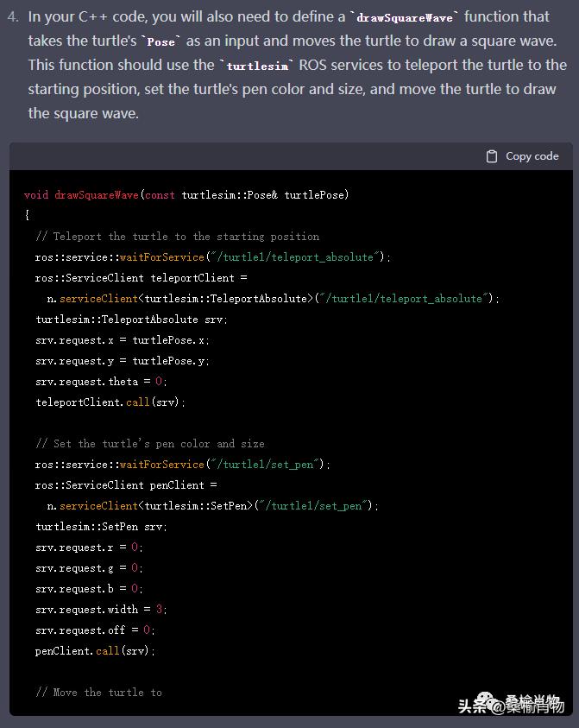Image resolution: width=579 pixels, height=728 pixels.
Task: Click the inline code term drawSquareWave
Action: point(405,18)
